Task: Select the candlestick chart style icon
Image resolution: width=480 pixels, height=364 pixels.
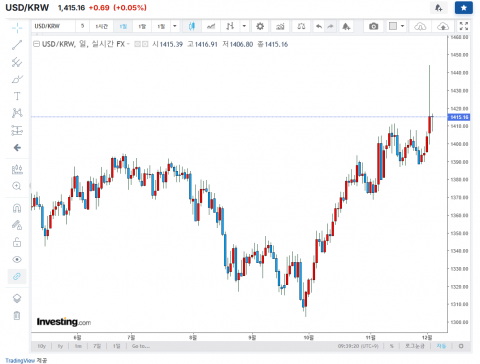Action: click(x=192, y=26)
